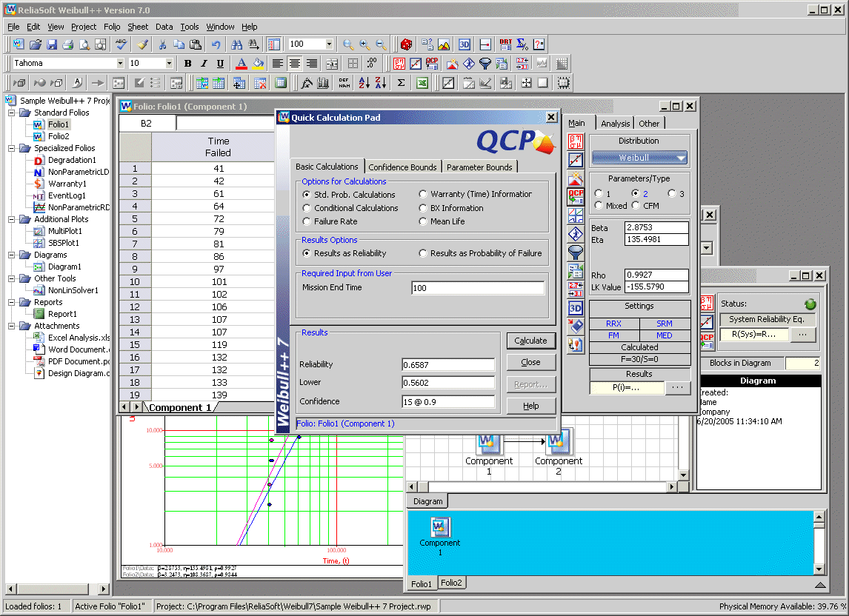Image resolution: width=849 pixels, height=616 pixels.
Task: Open the zoom percentage dropdown
Action: [329, 44]
